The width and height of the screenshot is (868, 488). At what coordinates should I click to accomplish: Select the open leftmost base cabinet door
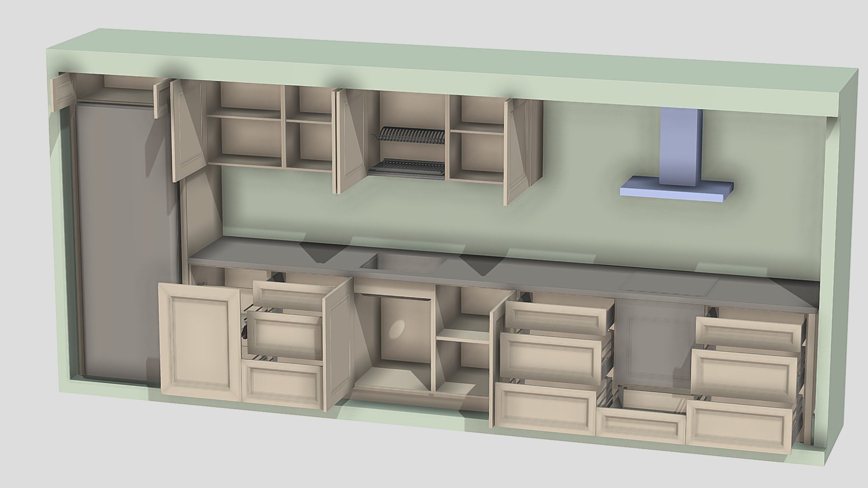[x=200, y=342]
